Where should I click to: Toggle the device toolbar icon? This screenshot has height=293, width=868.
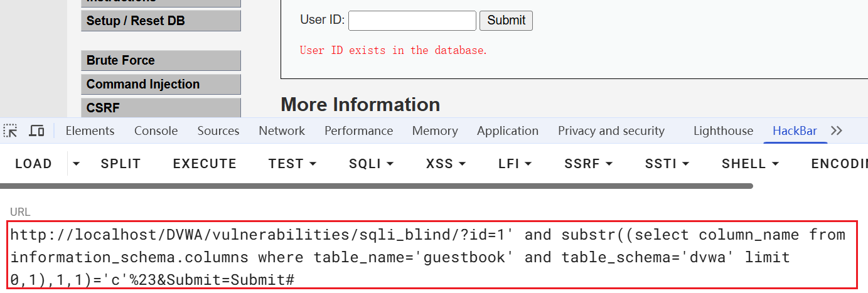coord(37,131)
